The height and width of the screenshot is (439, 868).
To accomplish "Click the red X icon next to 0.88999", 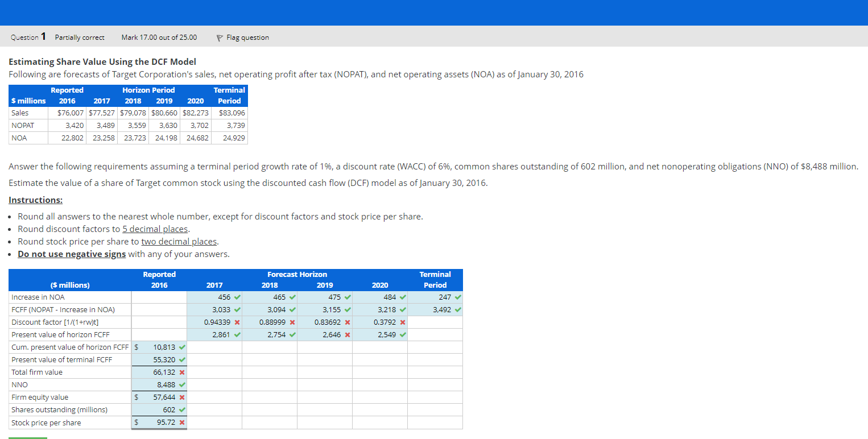I will pyautogui.click(x=292, y=322).
